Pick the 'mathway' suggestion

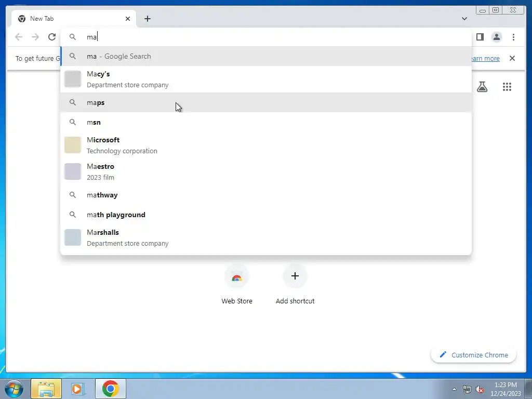pos(266,195)
